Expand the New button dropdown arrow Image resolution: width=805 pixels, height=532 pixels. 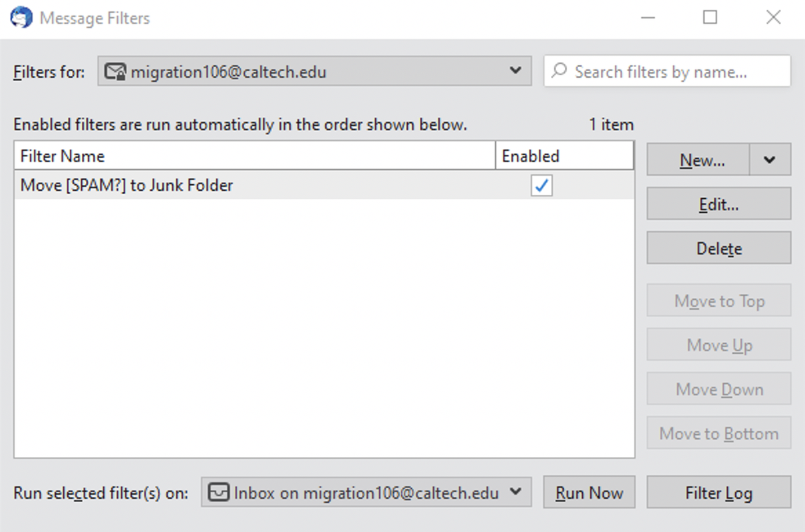point(770,160)
